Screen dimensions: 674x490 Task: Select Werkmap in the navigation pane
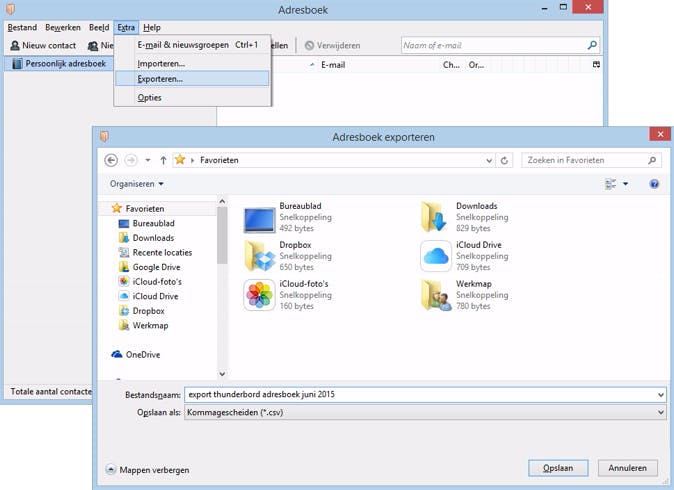tap(150, 326)
